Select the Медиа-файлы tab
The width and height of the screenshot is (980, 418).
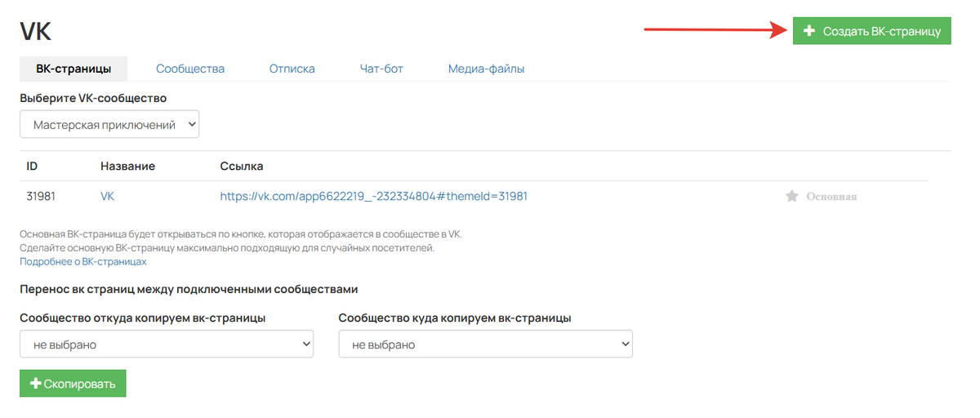coord(486,69)
